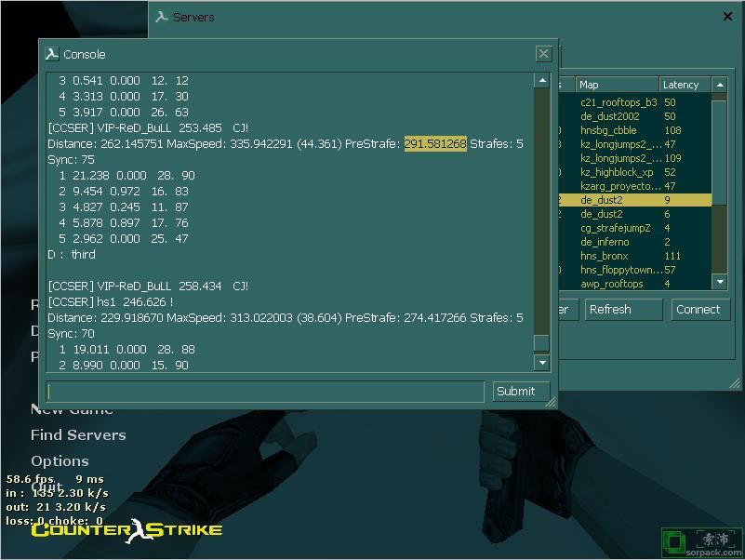Sort server list by Map column
Screen dimensions: 745x560
(617, 85)
